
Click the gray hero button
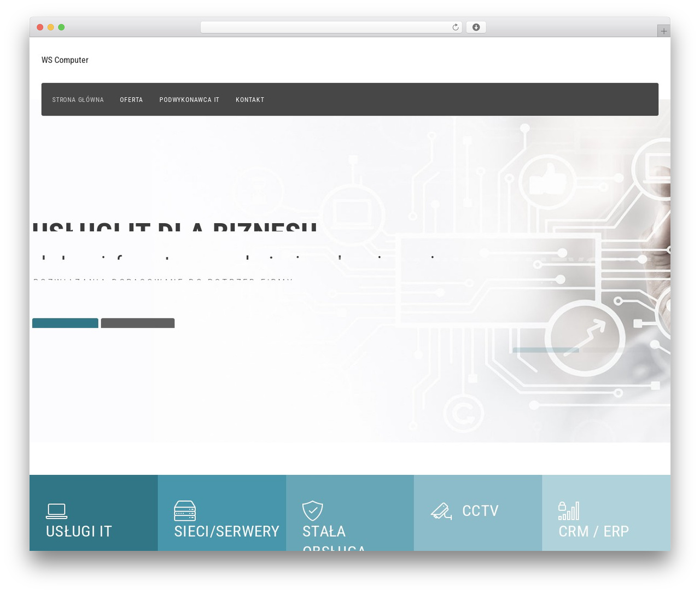[138, 323]
